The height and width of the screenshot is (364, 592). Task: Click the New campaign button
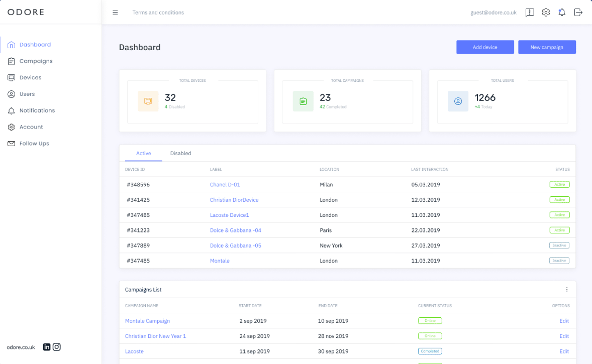coord(547,47)
